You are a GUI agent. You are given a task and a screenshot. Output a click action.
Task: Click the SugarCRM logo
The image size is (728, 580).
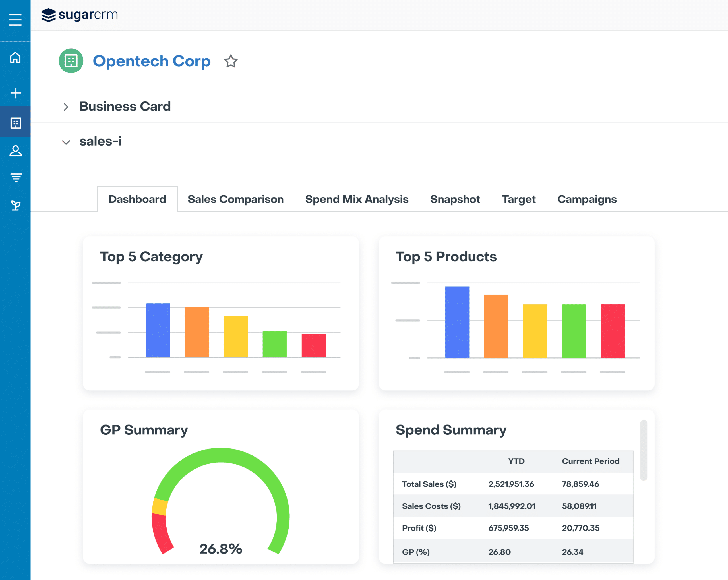coord(80,15)
